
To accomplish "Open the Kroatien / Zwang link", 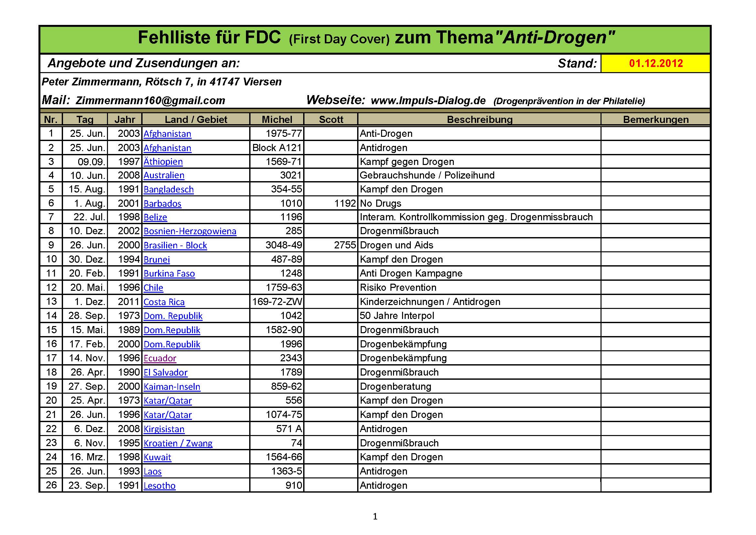I will tap(178, 443).
